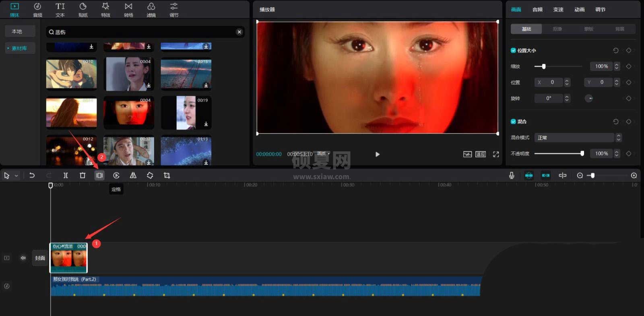The width and height of the screenshot is (644, 316).
Task: Delete the selected clip
Action: click(x=83, y=176)
